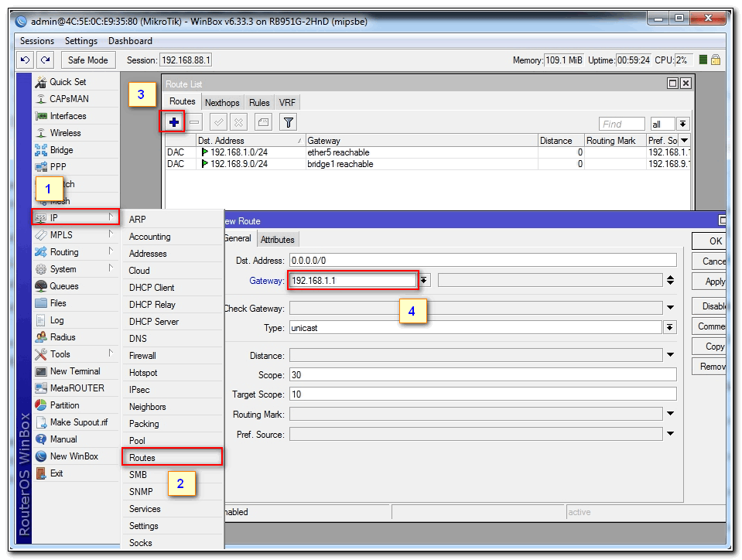Click the undo arrow icon in toolbar
The height and width of the screenshot is (560, 742).
pyautogui.click(x=26, y=60)
